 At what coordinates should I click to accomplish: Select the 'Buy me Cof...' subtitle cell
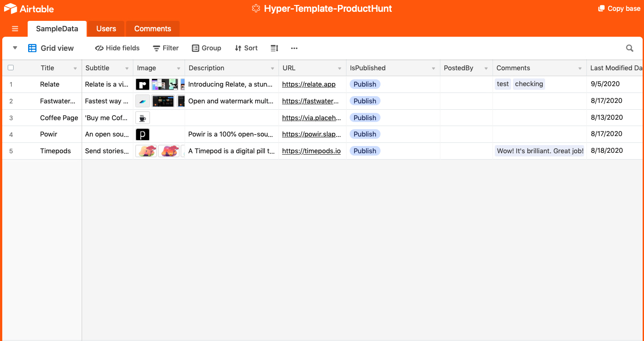[107, 118]
